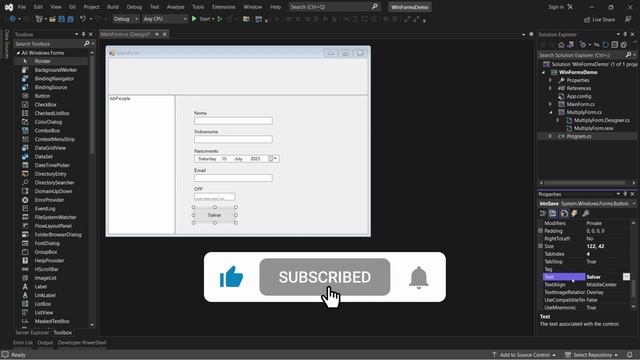The image size is (640, 360).
Task: Click Sign in link
Action: point(556,7)
